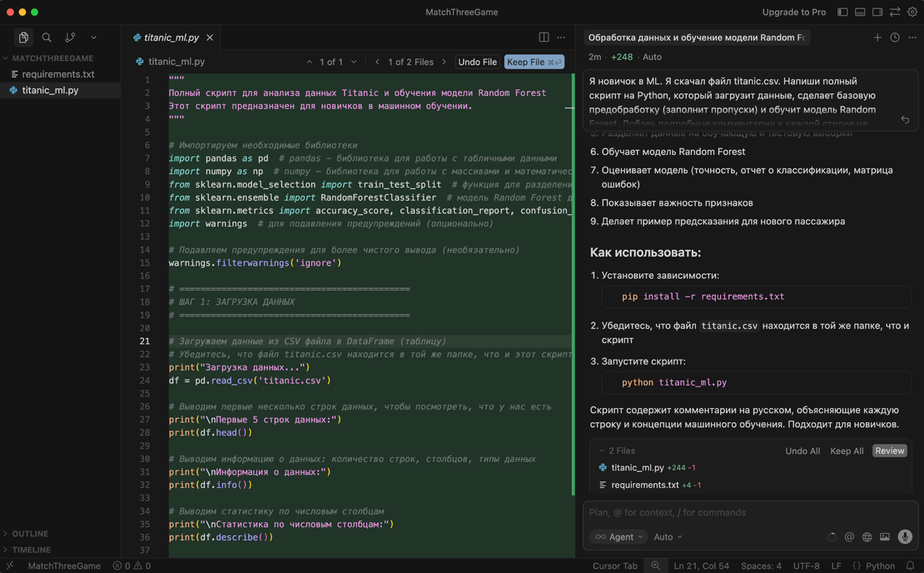Select the Search icon in the activity bar
Screen dimensions: 924x573
click(x=46, y=37)
